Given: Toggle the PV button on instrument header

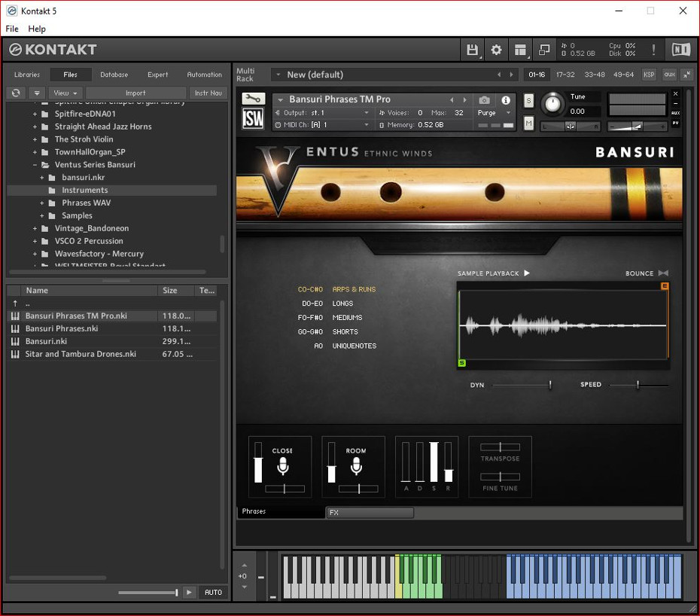Looking at the screenshot, I should [675, 123].
